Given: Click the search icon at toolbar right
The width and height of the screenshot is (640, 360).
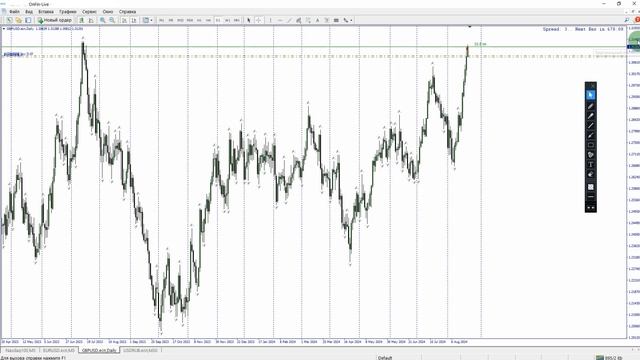Looking at the screenshot, I should pyautogui.click(x=627, y=20).
